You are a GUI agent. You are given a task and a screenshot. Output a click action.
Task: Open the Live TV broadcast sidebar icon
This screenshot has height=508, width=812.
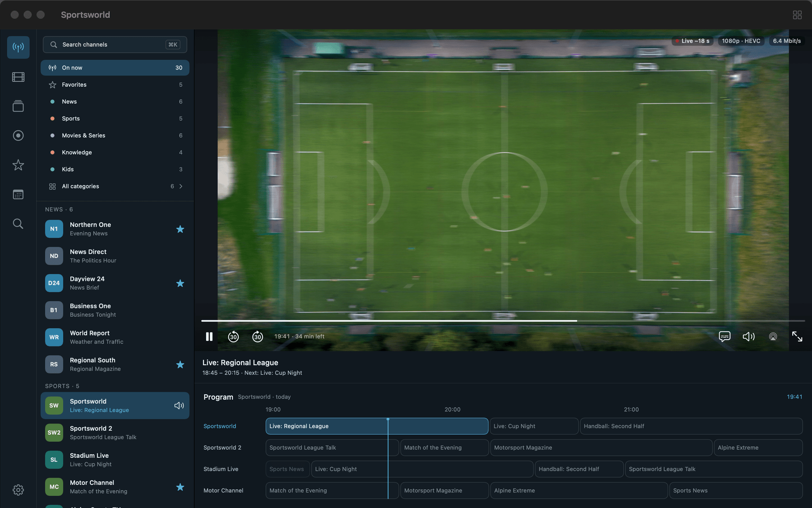(18, 47)
